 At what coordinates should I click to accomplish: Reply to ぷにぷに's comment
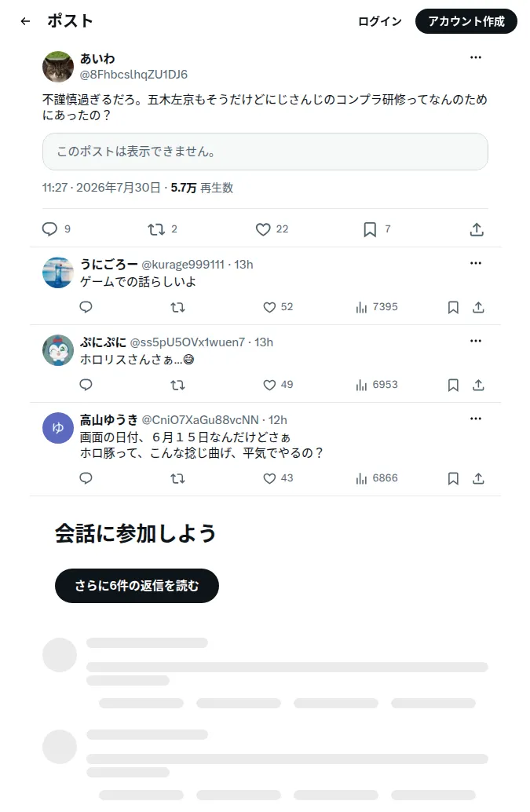(x=86, y=385)
